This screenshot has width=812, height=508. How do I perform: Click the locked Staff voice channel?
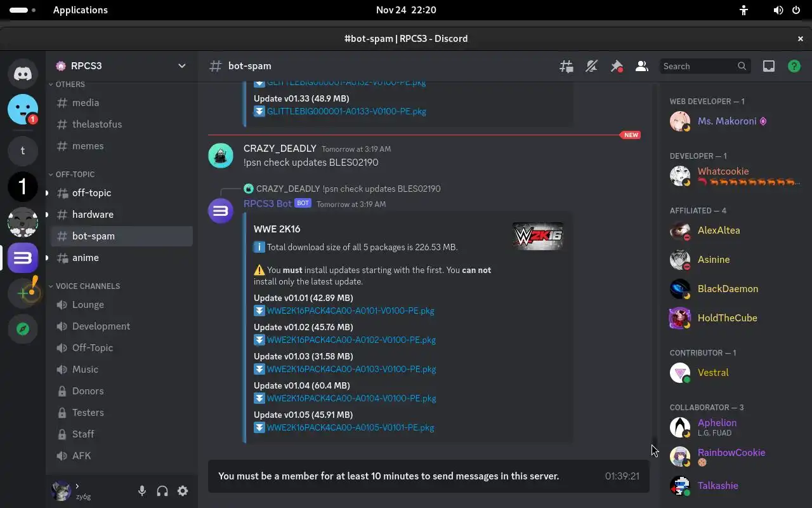121,434
